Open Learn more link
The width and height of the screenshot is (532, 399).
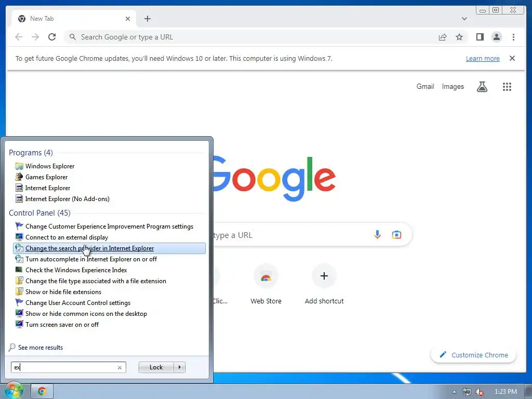click(x=483, y=58)
